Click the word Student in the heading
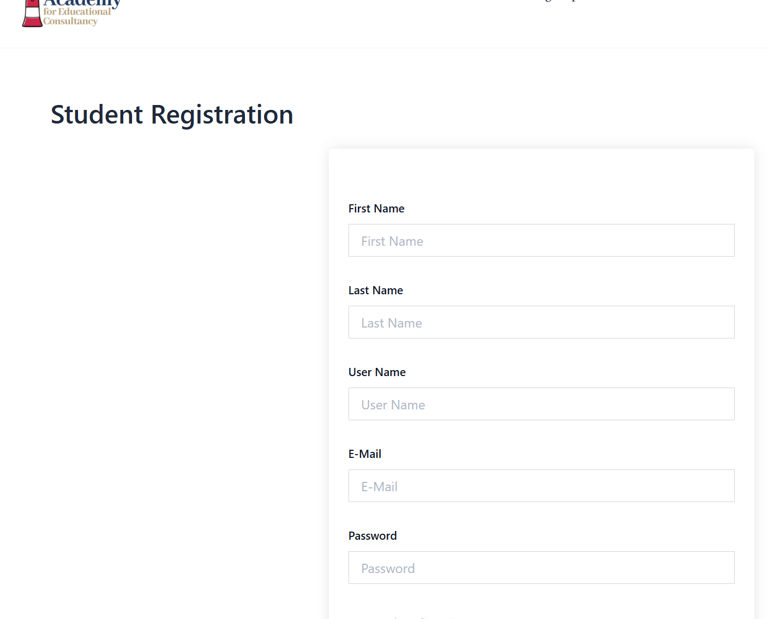 (x=97, y=115)
